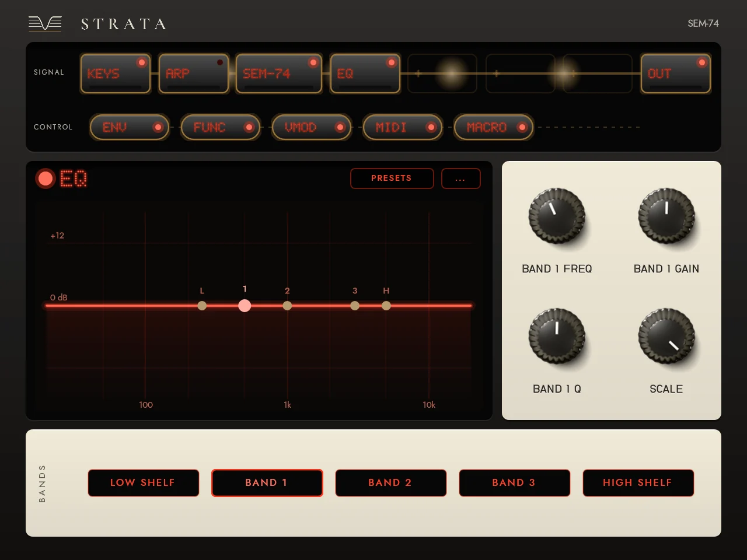Click the 1k frequency axis label
The height and width of the screenshot is (560, 747).
pos(287,405)
